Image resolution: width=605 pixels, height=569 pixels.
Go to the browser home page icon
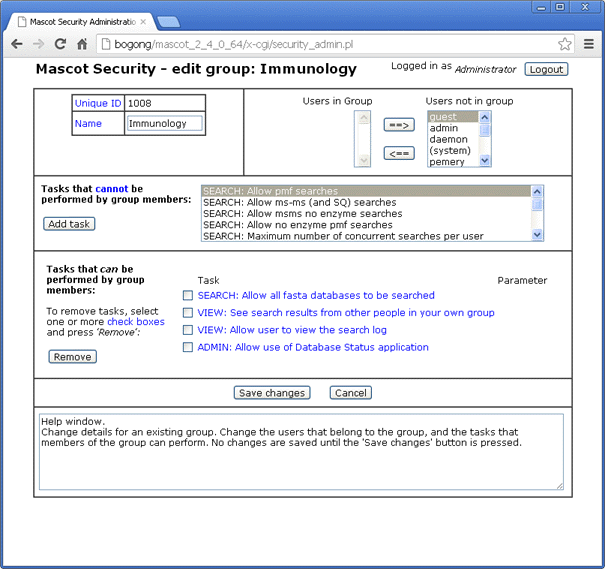click(x=82, y=44)
